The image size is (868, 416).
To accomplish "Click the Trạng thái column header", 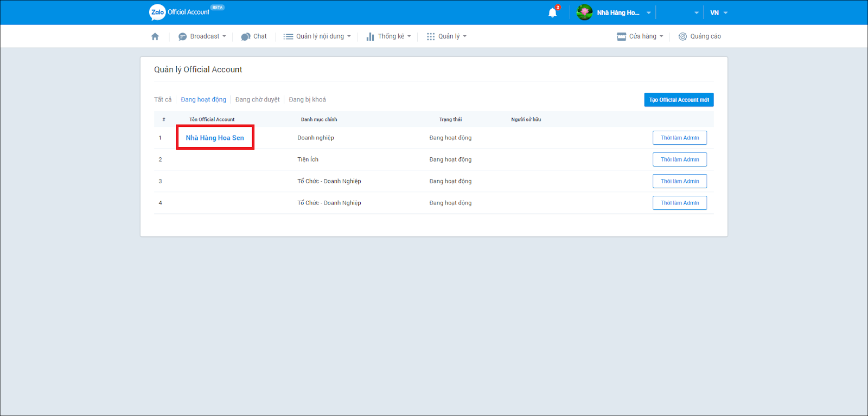I will tap(450, 119).
